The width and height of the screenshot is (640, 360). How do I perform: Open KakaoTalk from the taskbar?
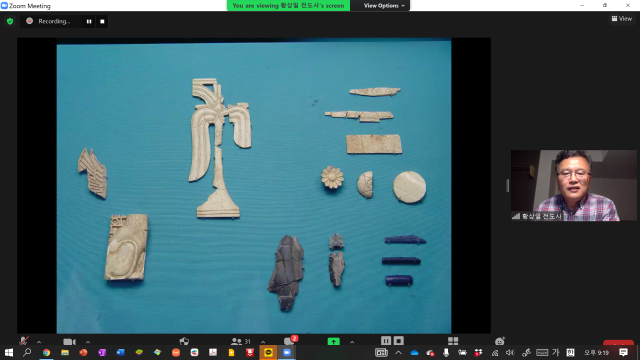click(268, 353)
